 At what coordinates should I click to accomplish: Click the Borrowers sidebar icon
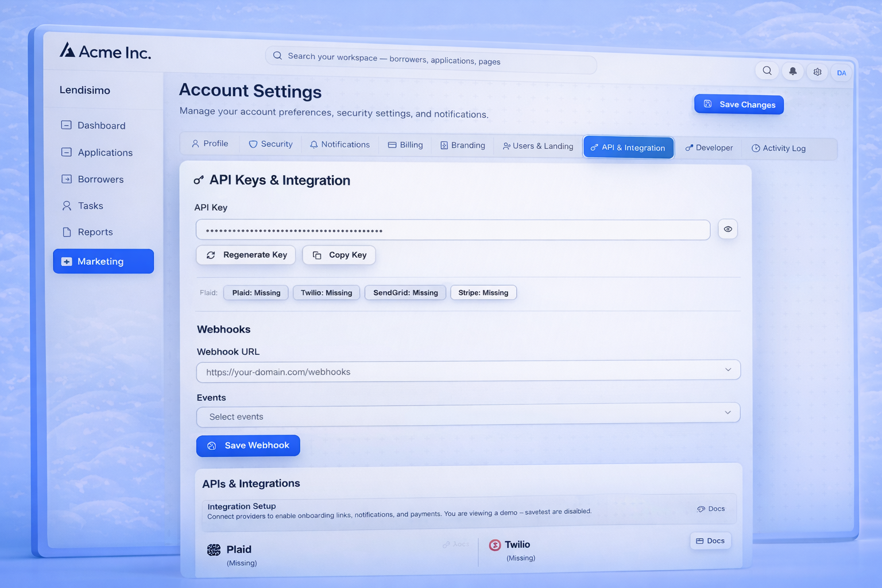tap(67, 179)
